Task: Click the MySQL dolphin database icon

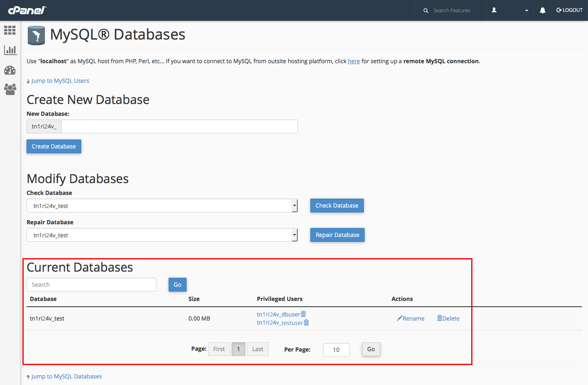Action: coord(36,35)
